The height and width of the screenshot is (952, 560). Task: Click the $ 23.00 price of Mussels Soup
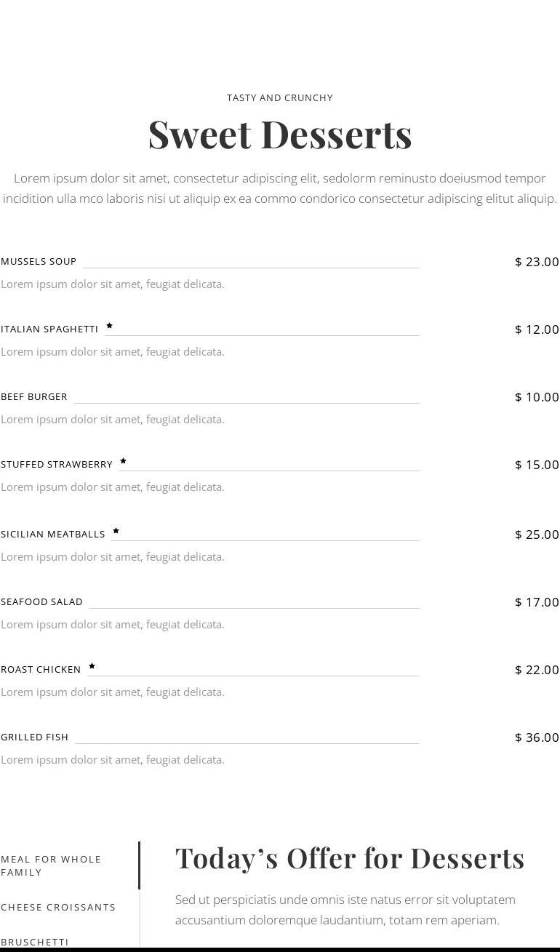[x=537, y=262]
